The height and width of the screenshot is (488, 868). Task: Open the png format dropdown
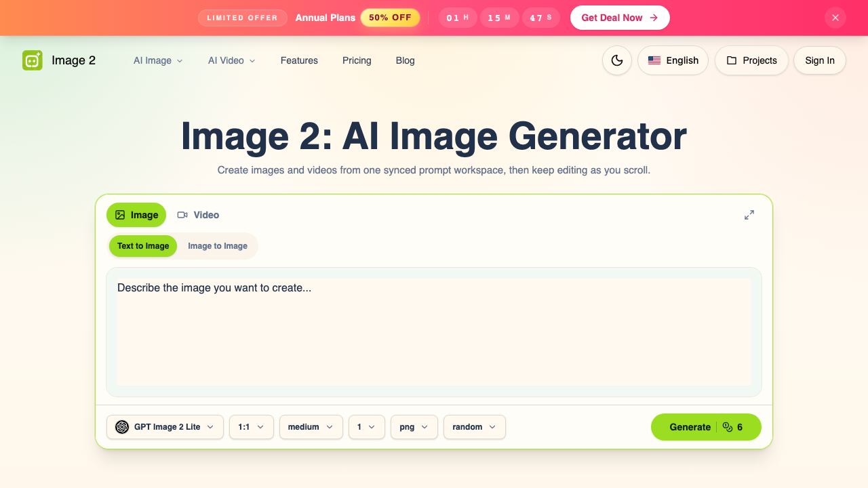(414, 427)
